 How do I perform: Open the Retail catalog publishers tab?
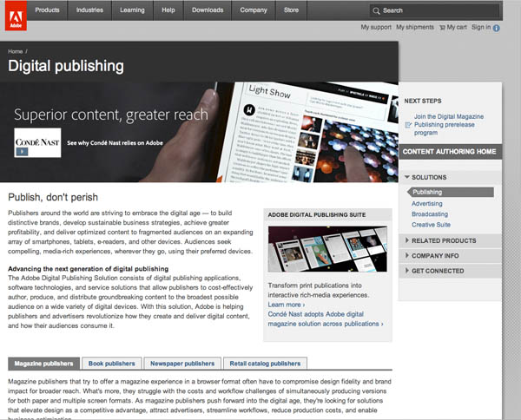click(265, 364)
